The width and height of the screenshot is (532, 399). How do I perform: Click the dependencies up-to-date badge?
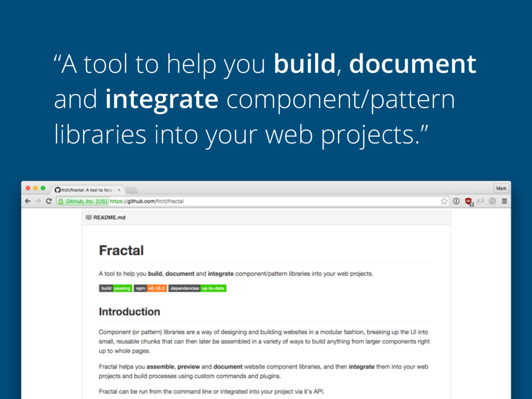click(197, 288)
